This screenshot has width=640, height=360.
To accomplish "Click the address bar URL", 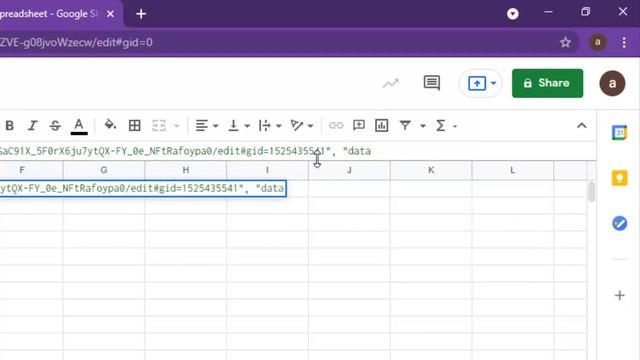I will (76, 42).
